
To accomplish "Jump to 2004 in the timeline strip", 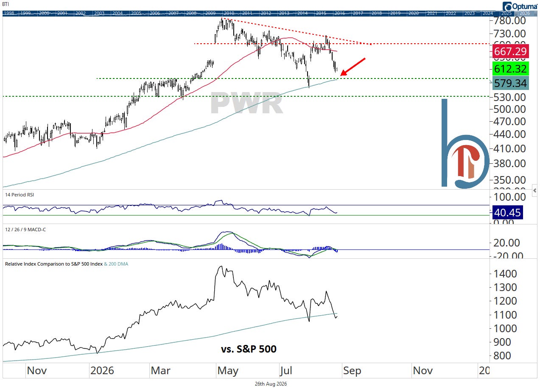I will [118, 13].
